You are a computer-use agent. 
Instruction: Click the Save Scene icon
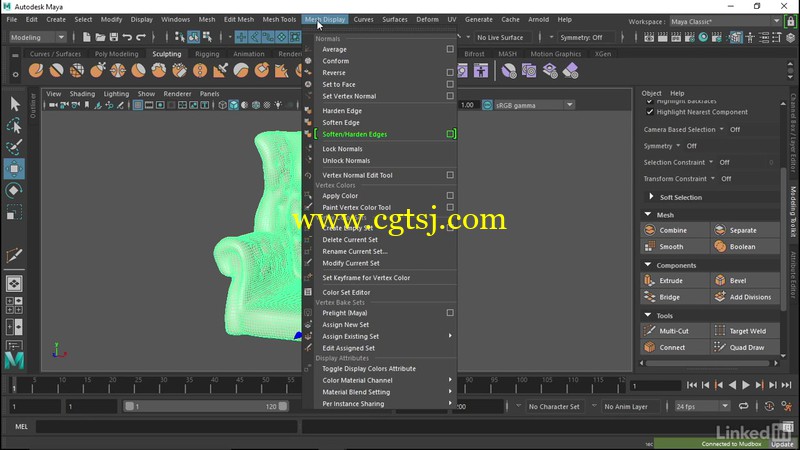click(114, 37)
